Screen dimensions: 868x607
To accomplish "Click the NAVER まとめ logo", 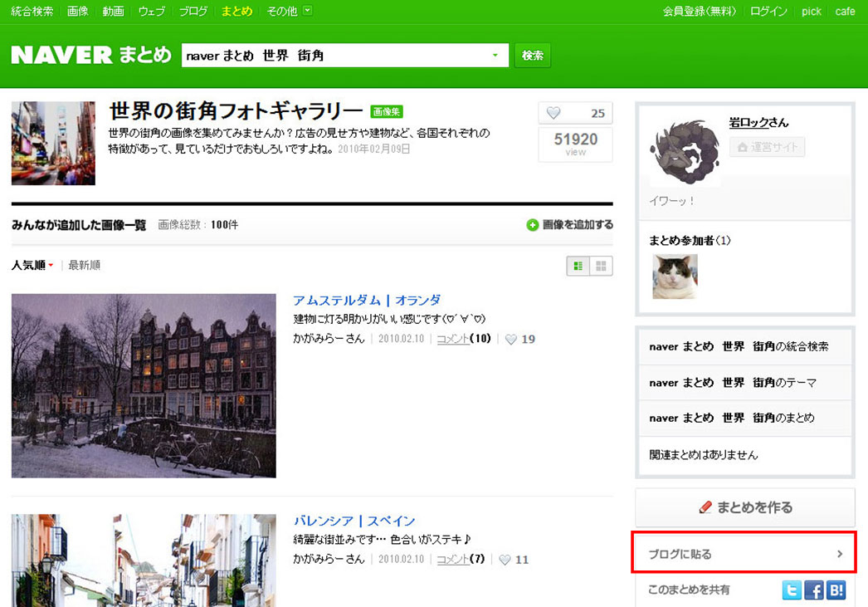I will 91,55.
